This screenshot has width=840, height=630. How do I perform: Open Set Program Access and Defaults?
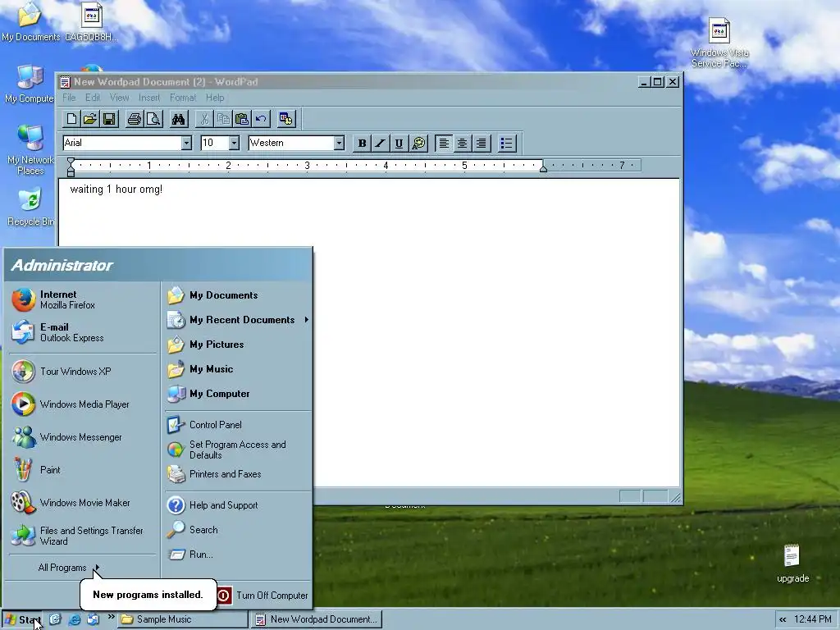coord(238,450)
